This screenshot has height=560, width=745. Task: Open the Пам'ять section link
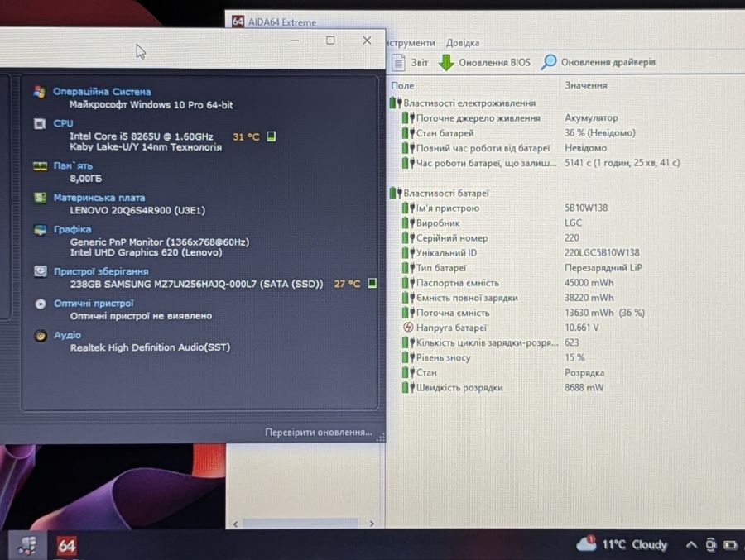point(73,165)
